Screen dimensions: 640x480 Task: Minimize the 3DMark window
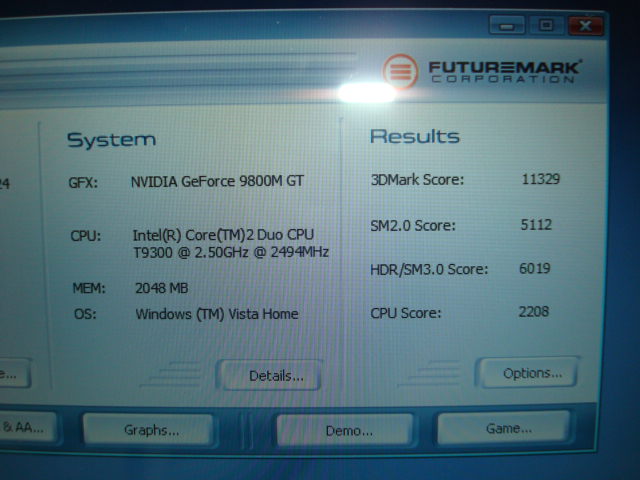click(x=507, y=26)
